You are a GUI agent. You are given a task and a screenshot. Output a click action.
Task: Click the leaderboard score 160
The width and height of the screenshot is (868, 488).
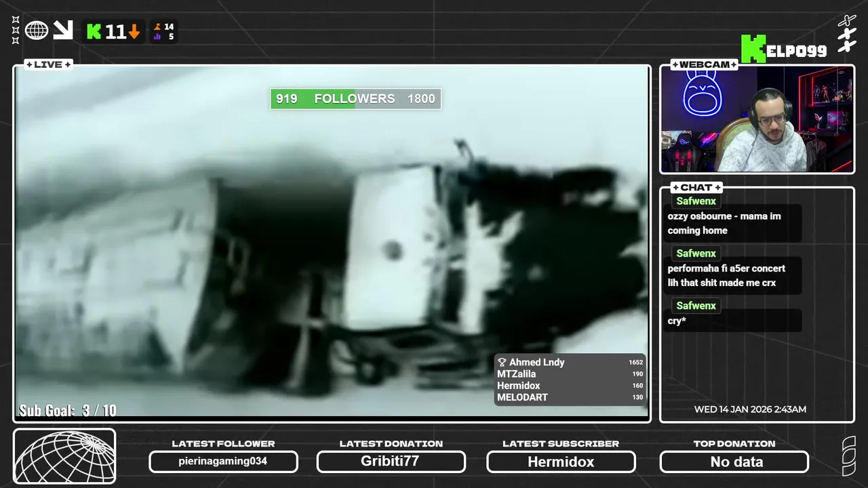(637, 386)
